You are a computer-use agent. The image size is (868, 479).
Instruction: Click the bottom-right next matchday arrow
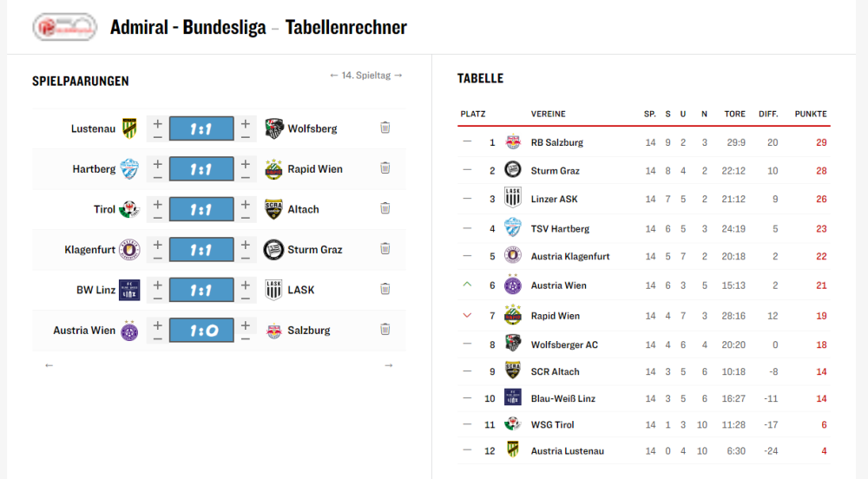coord(389,365)
